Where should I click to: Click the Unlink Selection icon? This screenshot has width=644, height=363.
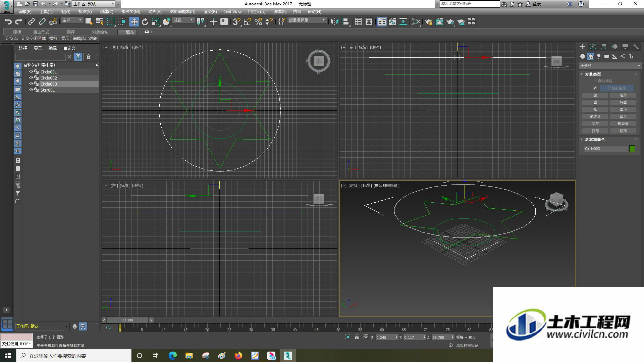tap(42, 22)
